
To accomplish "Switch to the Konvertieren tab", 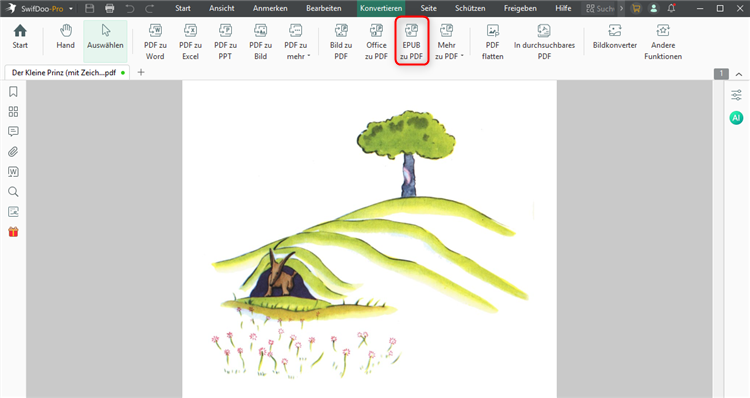I will tap(381, 8).
